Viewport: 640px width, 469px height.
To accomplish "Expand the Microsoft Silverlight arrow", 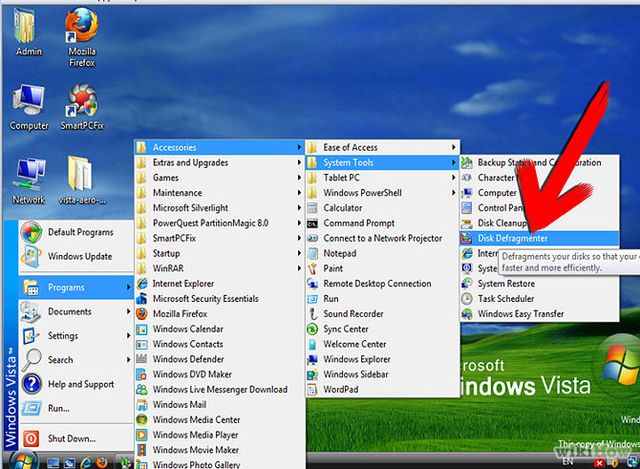I will tap(299, 208).
